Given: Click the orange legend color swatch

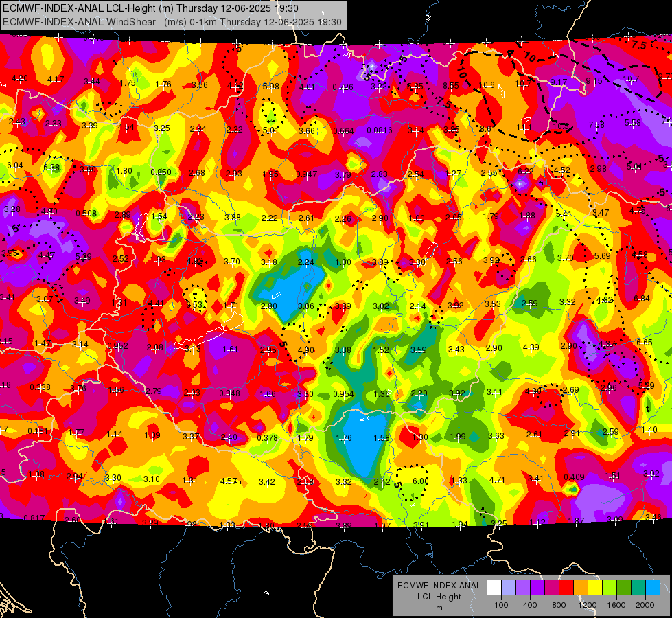Looking at the screenshot, I should tap(581, 588).
